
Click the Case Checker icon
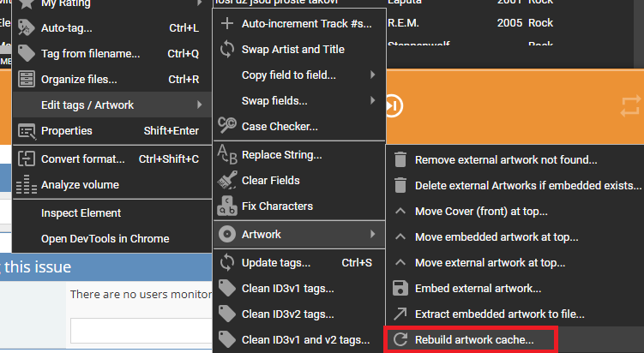click(x=227, y=126)
